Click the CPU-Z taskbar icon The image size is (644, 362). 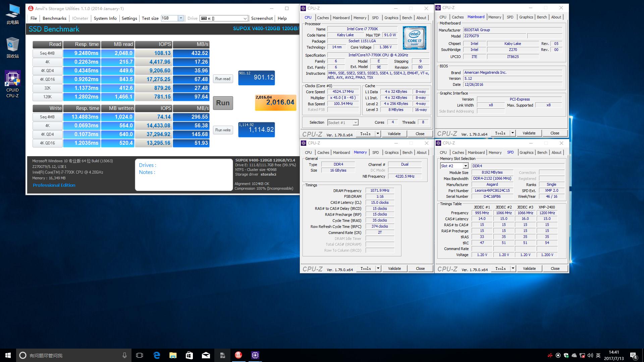pos(255,355)
